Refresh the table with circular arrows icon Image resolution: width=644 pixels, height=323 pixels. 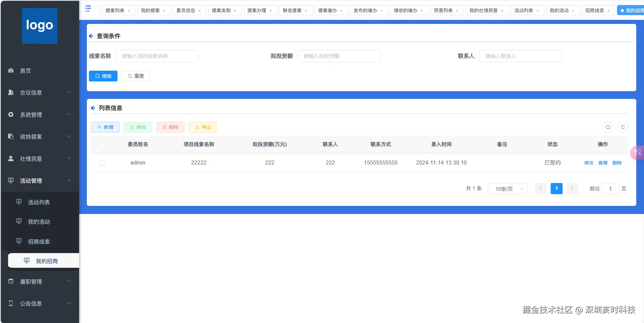click(x=623, y=127)
